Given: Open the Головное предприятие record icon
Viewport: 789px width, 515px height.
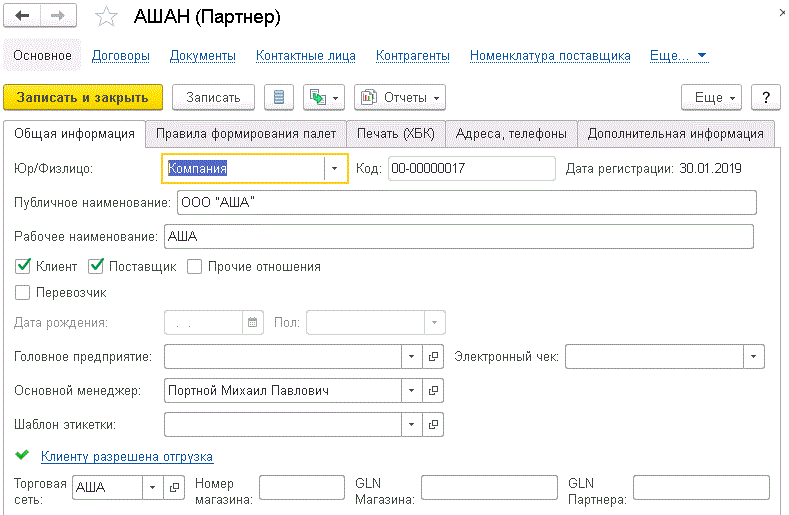Looking at the screenshot, I should pyautogui.click(x=434, y=356).
